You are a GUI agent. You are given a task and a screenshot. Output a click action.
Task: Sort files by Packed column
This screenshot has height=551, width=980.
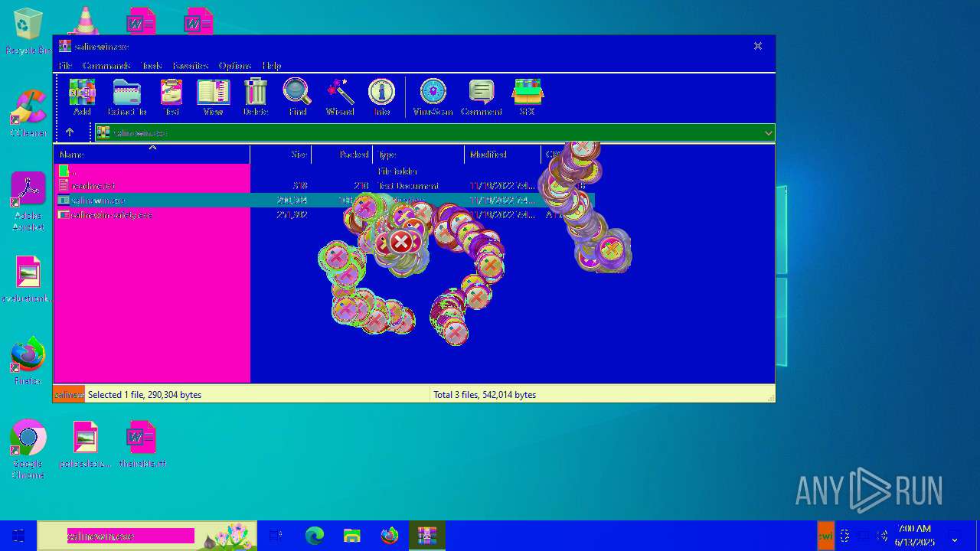[x=342, y=155]
